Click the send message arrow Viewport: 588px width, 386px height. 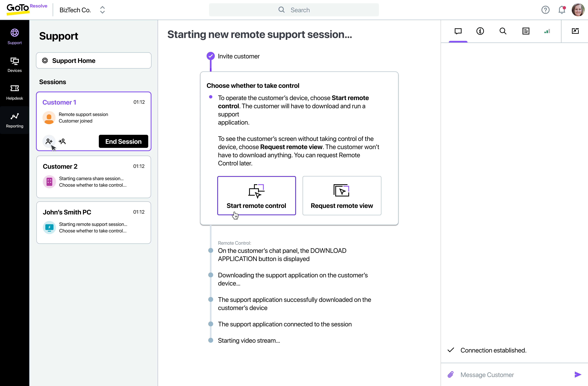click(x=578, y=375)
